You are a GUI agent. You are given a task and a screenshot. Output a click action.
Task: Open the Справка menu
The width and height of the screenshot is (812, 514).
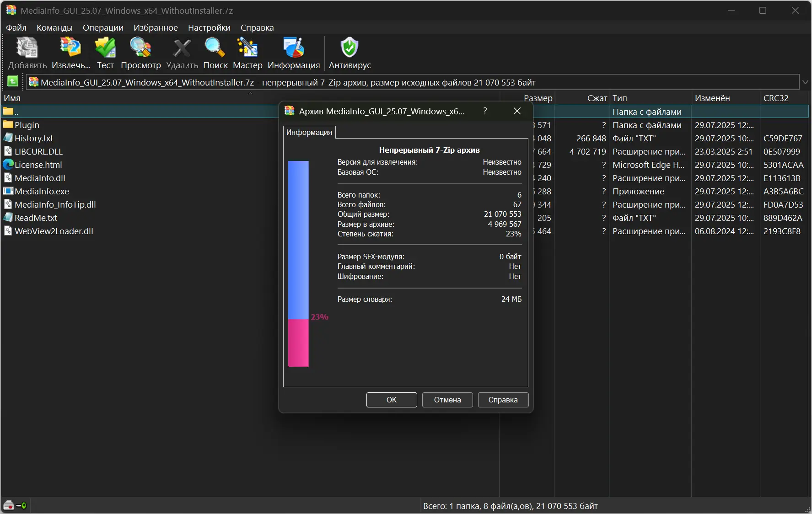pyautogui.click(x=257, y=27)
